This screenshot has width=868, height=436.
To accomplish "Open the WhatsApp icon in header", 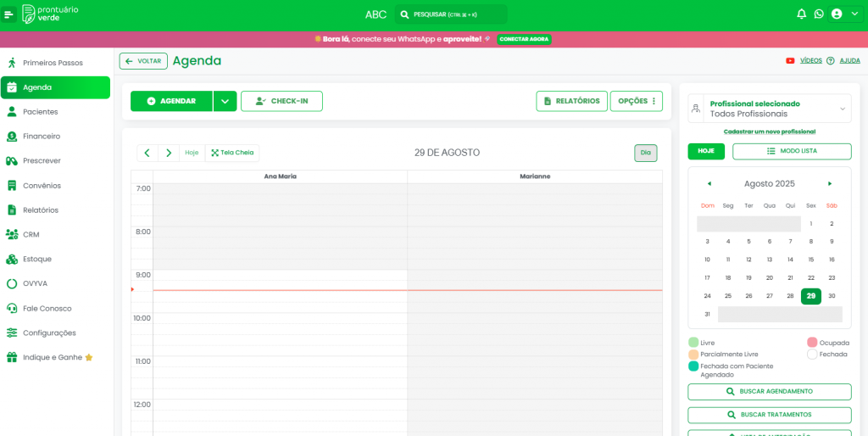I will 819,14.
